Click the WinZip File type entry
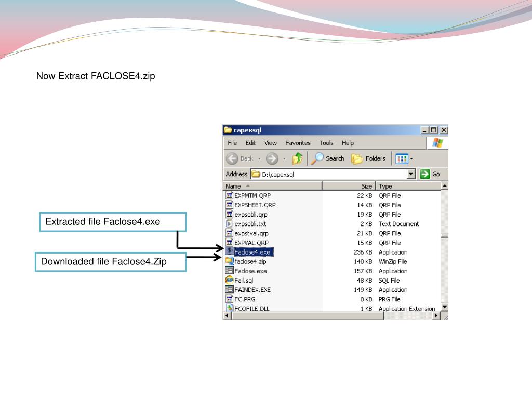This screenshot has width=532, height=399. click(393, 262)
